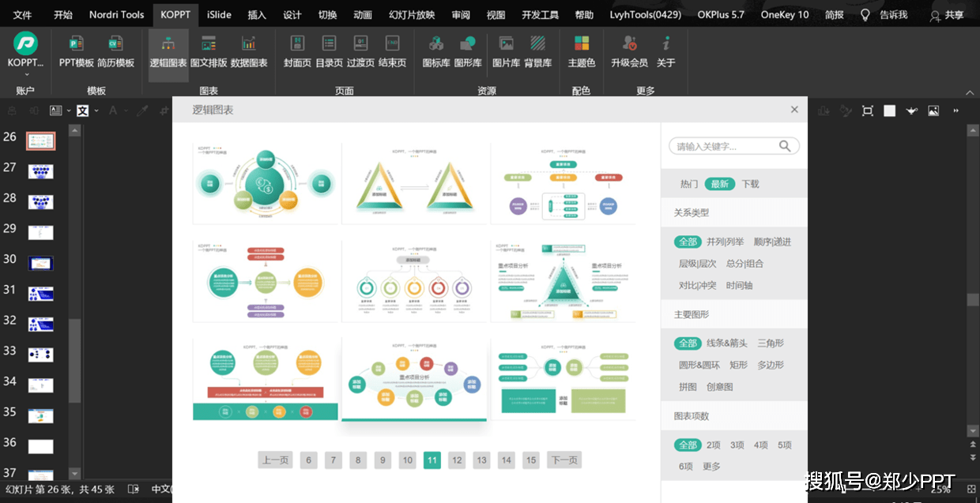Image resolution: width=980 pixels, height=503 pixels.
Task: Switch to the Nordri Tools tab
Action: tap(117, 15)
